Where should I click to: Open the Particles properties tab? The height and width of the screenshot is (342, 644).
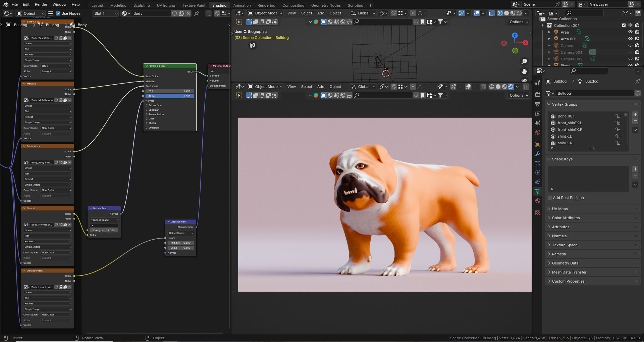point(538,163)
